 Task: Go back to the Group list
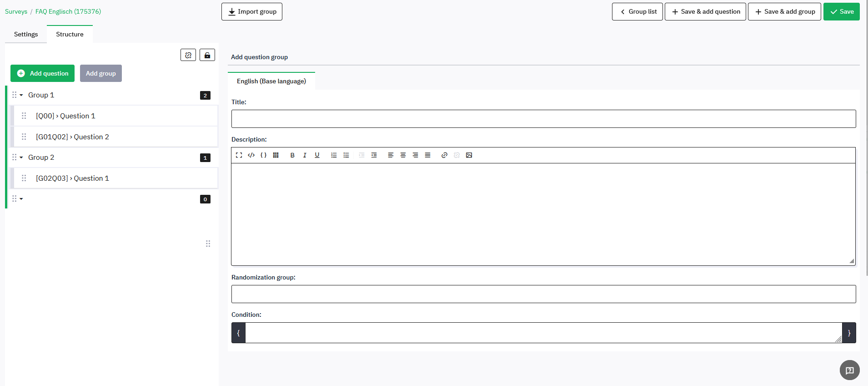click(x=637, y=11)
